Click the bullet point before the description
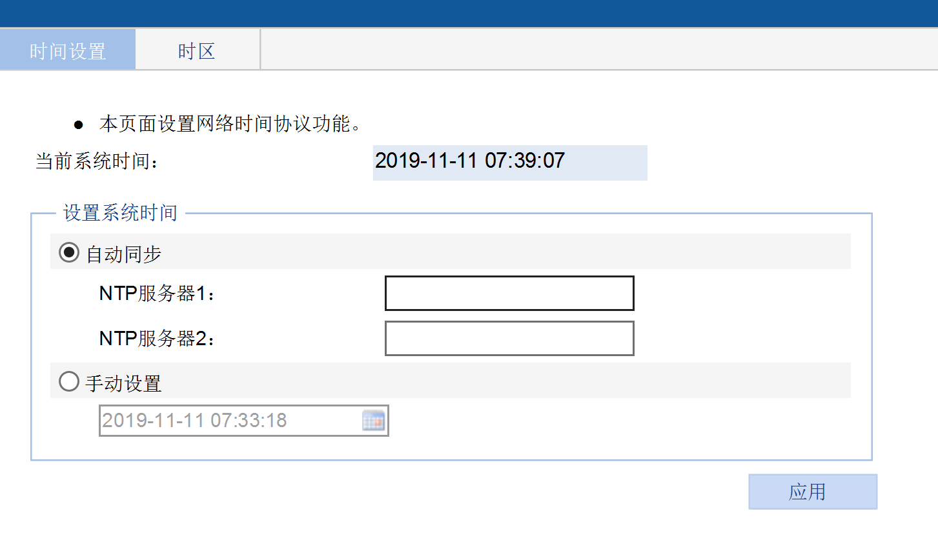This screenshot has width=938, height=560. 79,125
